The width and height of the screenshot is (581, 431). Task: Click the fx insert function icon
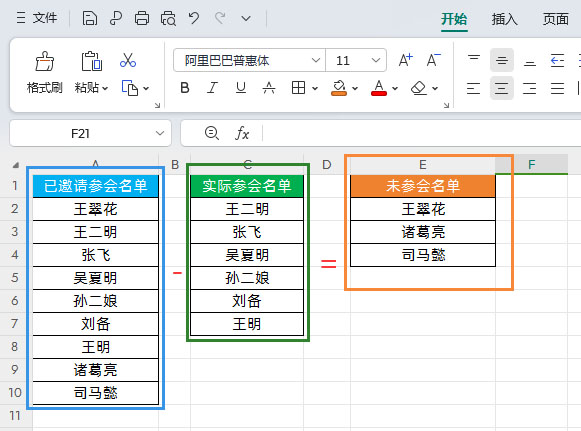pyautogui.click(x=242, y=133)
